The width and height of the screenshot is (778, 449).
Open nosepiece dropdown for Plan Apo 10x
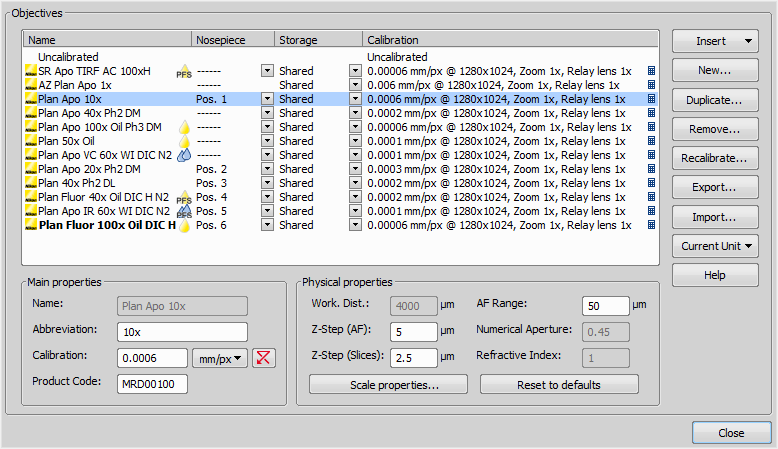[267, 99]
